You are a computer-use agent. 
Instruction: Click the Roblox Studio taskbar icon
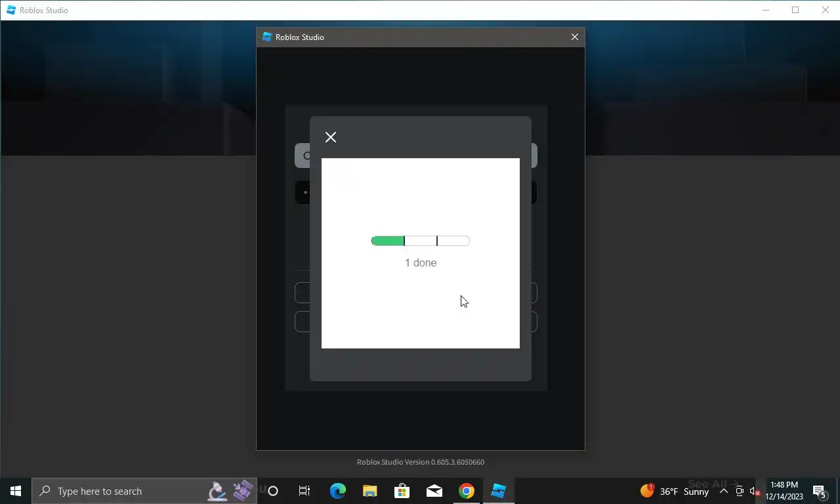point(499,491)
